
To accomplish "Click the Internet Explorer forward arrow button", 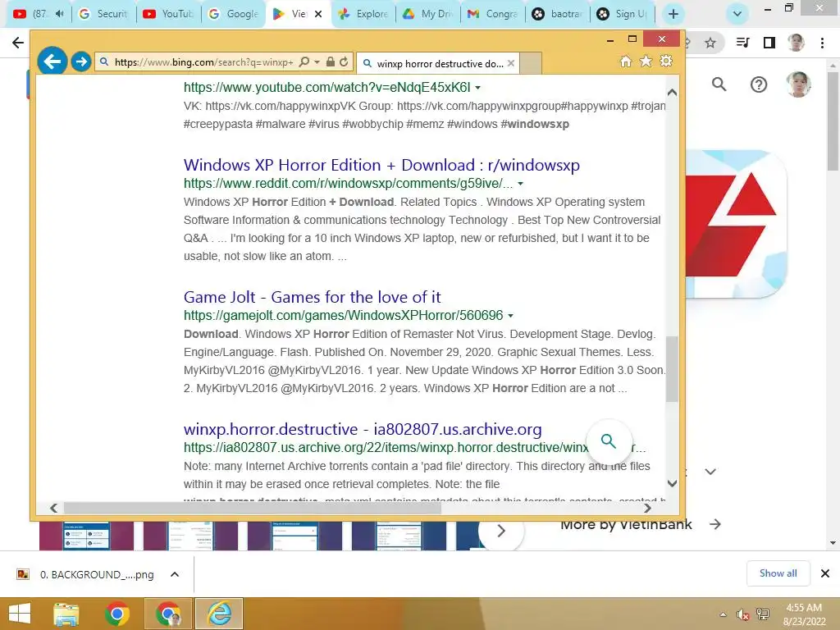I will [81, 62].
